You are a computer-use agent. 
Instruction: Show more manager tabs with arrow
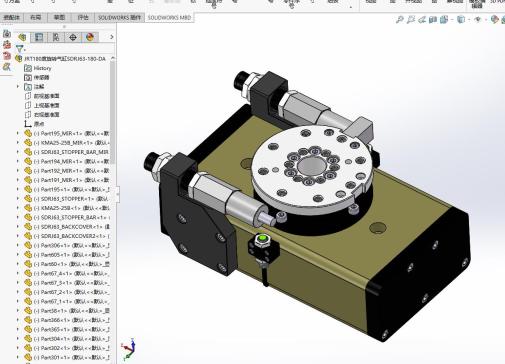point(112,37)
